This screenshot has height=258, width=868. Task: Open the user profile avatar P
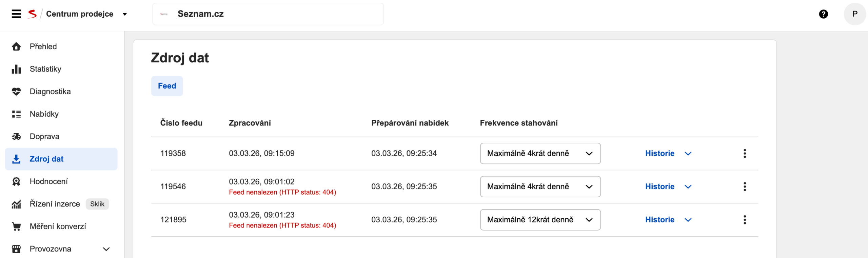[854, 14]
